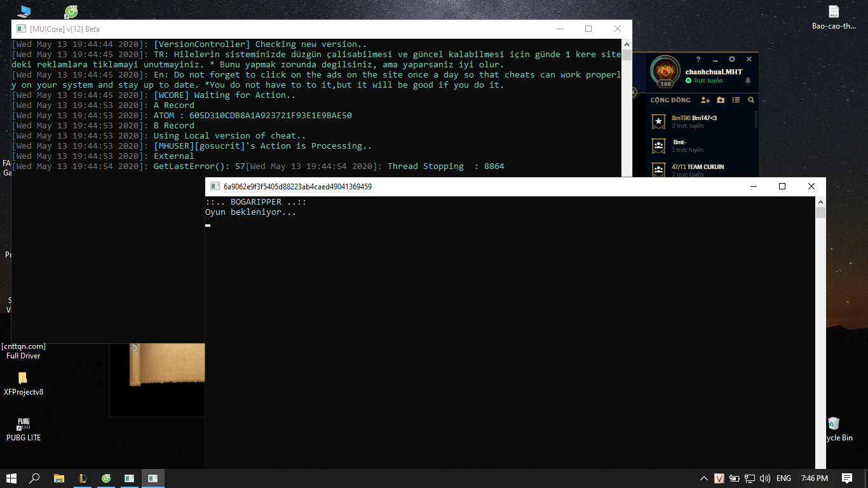Viewport: 868px width, 488px height.
Task: Close the League client with X
Action: [749, 59]
